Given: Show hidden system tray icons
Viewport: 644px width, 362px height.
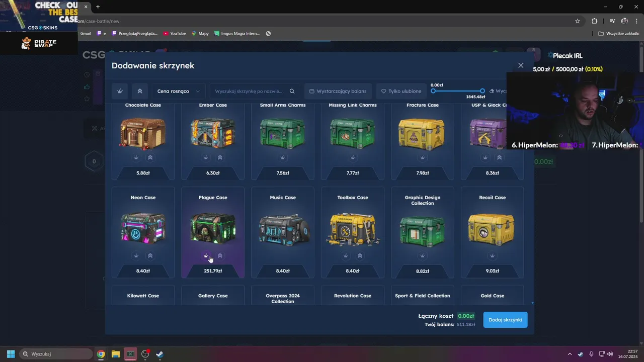Looking at the screenshot, I should (570, 354).
